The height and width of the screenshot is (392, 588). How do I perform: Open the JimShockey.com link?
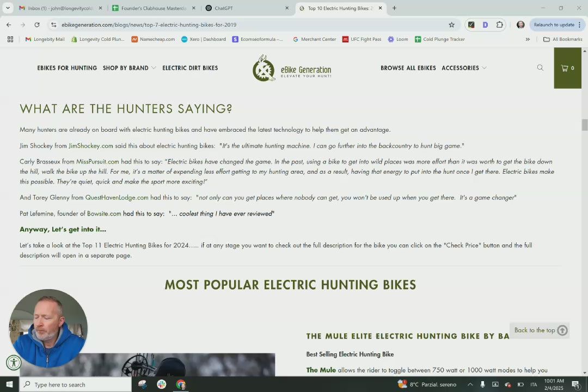click(x=91, y=146)
